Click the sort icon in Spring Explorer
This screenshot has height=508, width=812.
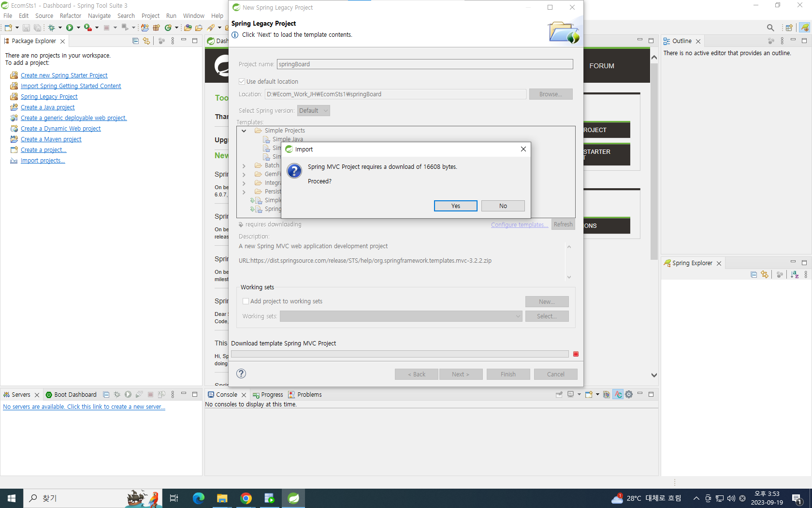(795, 275)
